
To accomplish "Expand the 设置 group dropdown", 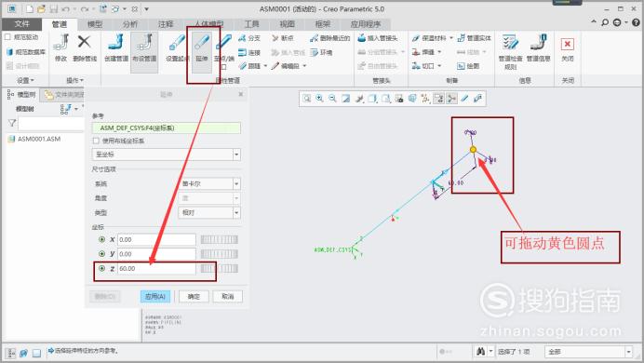I will pos(25,80).
